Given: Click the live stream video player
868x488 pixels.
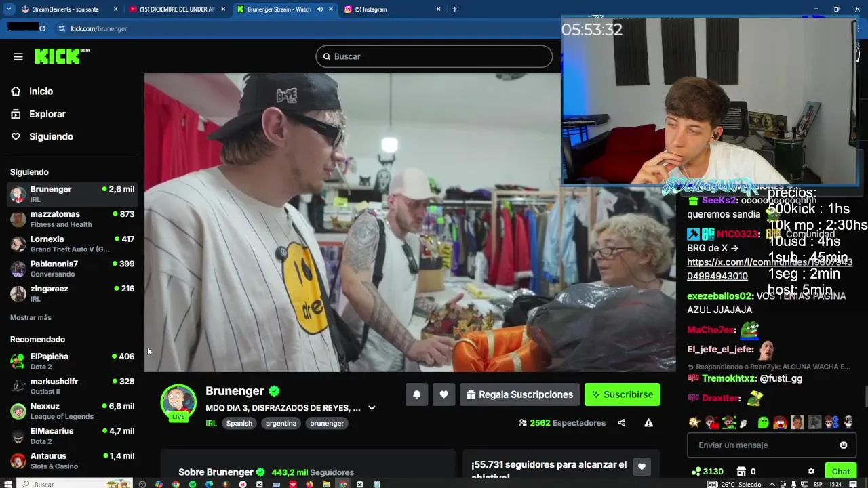Looking at the screenshot, I should click(x=410, y=222).
